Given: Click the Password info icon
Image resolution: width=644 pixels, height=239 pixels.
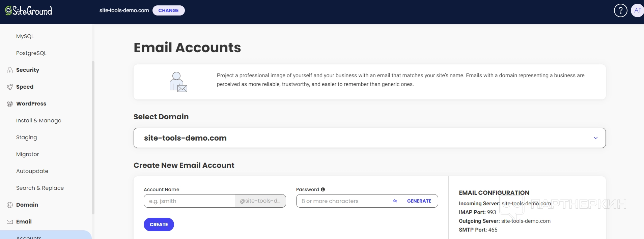Looking at the screenshot, I should pyautogui.click(x=323, y=189).
